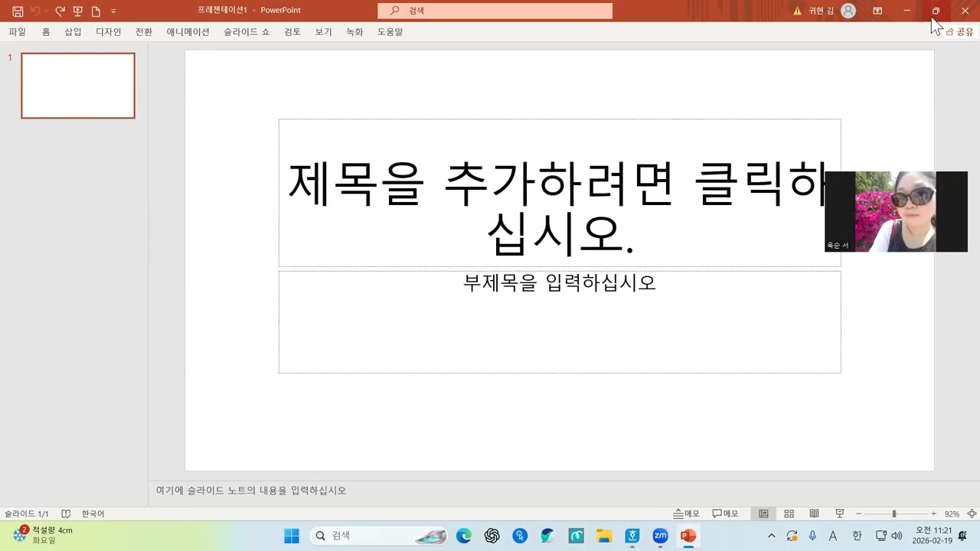Click the 공유 share button
The width and height of the screenshot is (980, 551).
pos(959,31)
